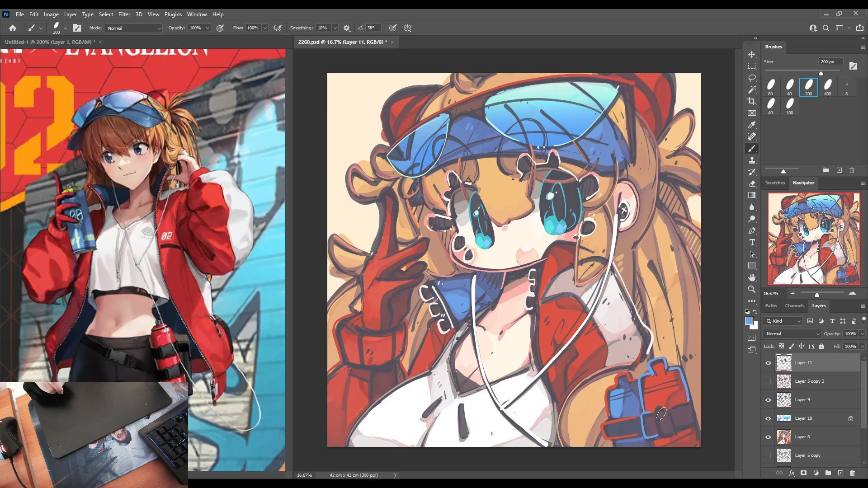Select the Clone Stamp tool
The height and width of the screenshot is (488, 868).
(x=752, y=160)
